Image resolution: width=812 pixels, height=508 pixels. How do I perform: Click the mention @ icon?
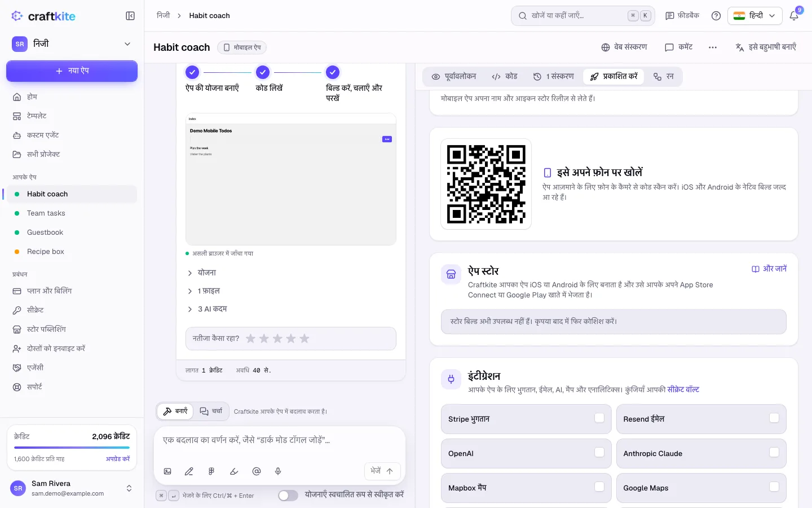pyautogui.click(x=257, y=471)
